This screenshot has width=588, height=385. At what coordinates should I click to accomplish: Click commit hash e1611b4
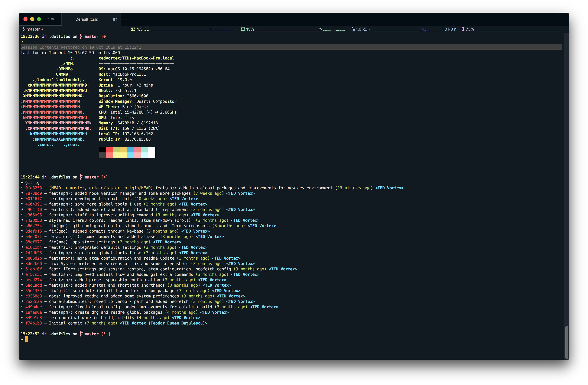pyautogui.click(x=34, y=248)
